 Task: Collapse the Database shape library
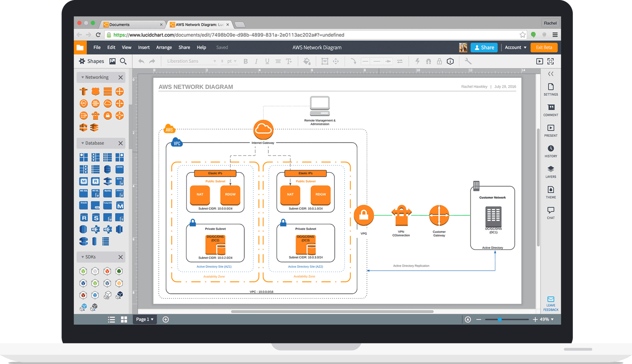tap(82, 143)
